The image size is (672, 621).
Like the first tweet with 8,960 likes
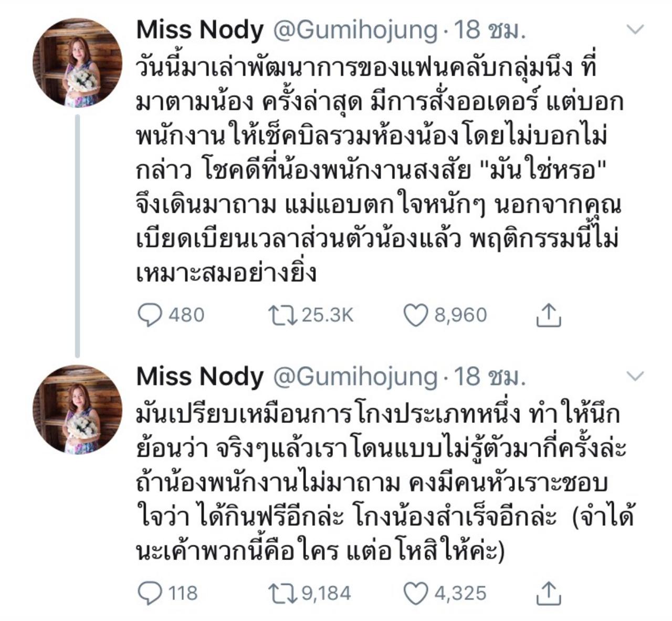coord(416,315)
